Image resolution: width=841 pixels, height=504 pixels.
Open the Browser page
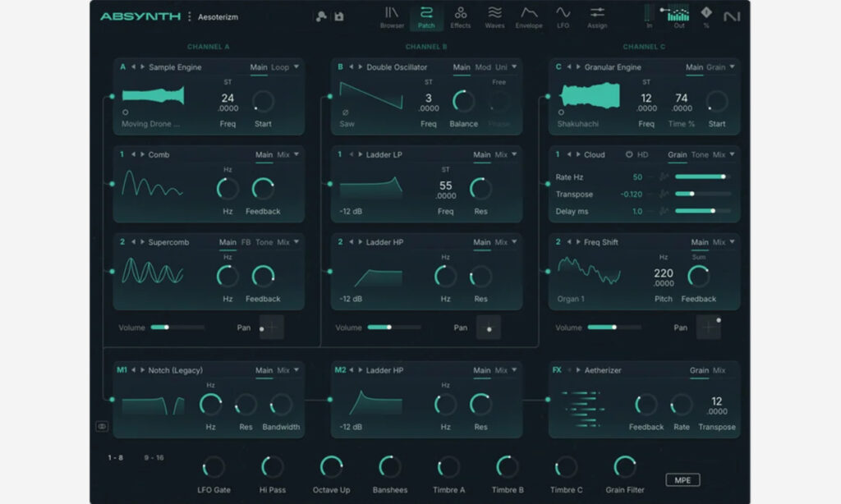392,17
